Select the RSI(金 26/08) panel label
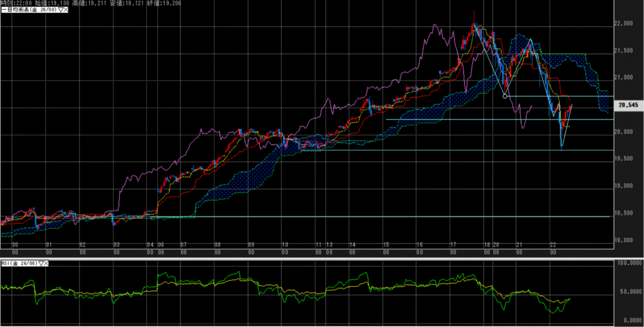 tap(19, 263)
